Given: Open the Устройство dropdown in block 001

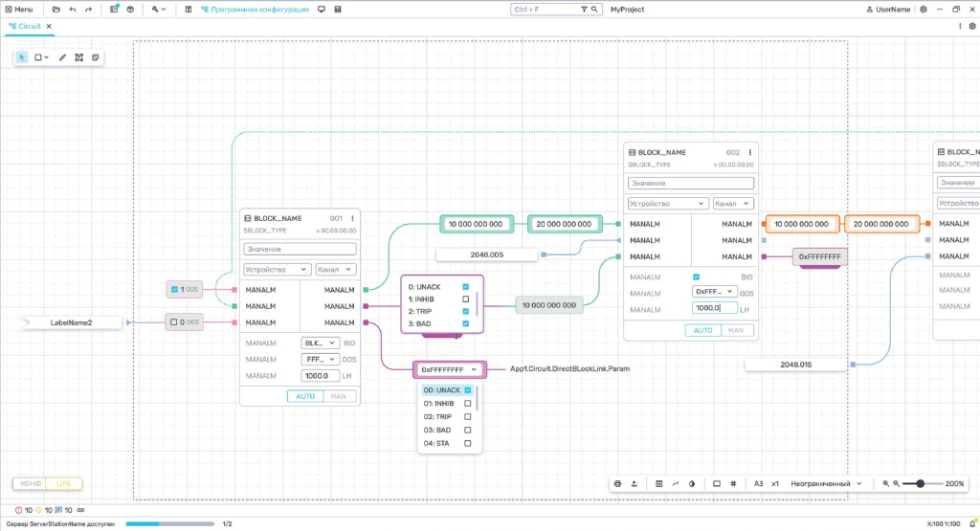Looking at the screenshot, I should pyautogui.click(x=277, y=270).
